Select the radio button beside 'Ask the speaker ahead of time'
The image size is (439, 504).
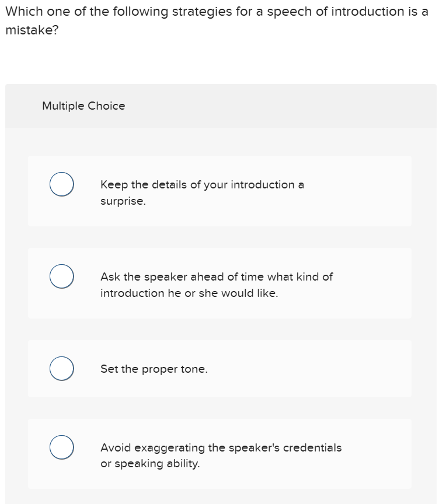61,276
